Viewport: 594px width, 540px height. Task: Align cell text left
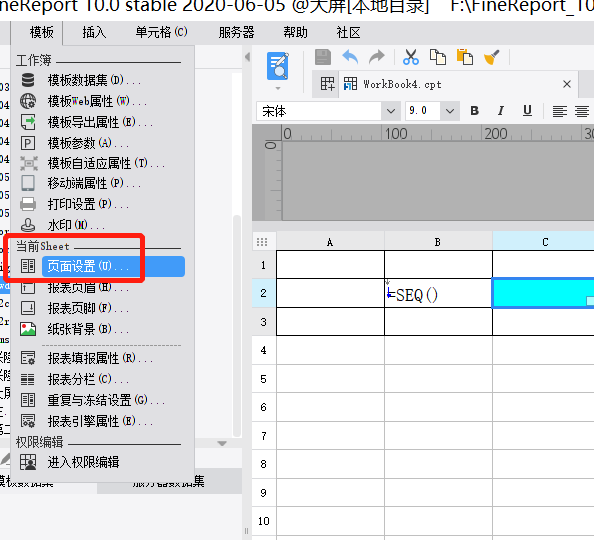[560, 111]
